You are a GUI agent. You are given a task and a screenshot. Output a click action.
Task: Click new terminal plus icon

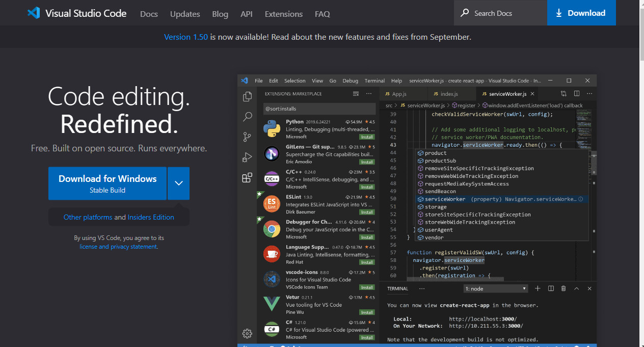(x=538, y=288)
